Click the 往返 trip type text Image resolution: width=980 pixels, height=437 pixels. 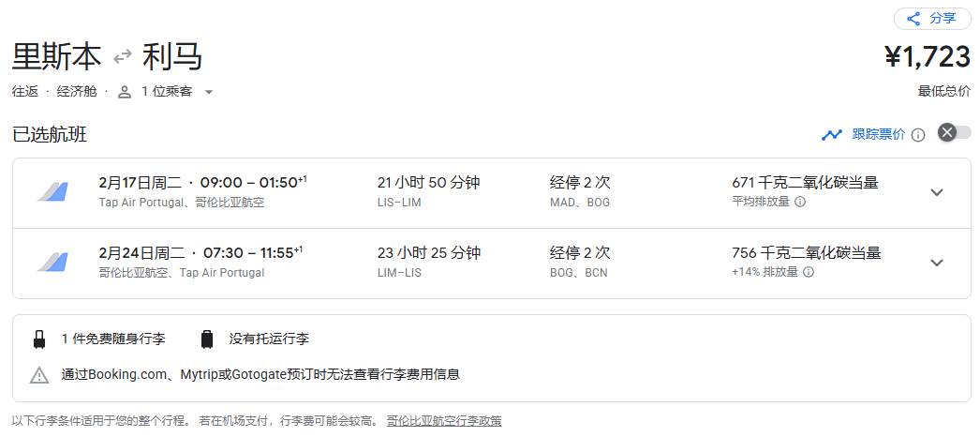[x=25, y=91]
